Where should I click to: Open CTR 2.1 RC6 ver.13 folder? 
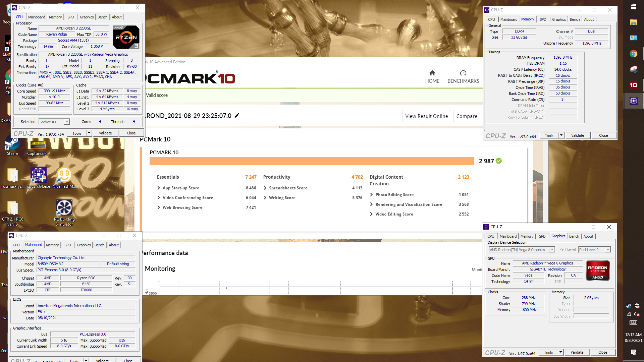[x=13, y=213]
